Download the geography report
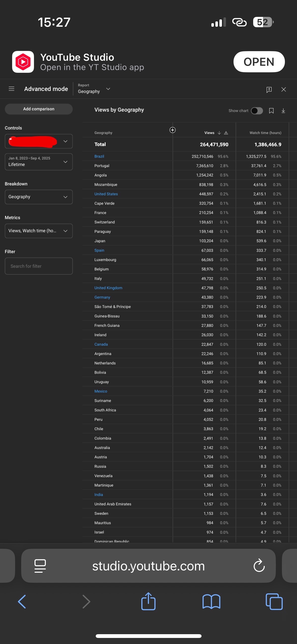The image size is (297, 644). 283,111
